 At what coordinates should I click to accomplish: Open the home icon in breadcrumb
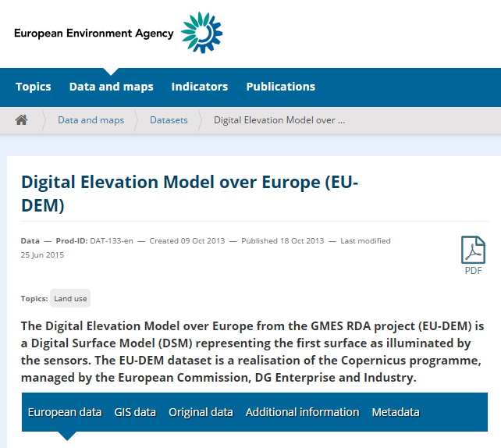click(21, 120)
